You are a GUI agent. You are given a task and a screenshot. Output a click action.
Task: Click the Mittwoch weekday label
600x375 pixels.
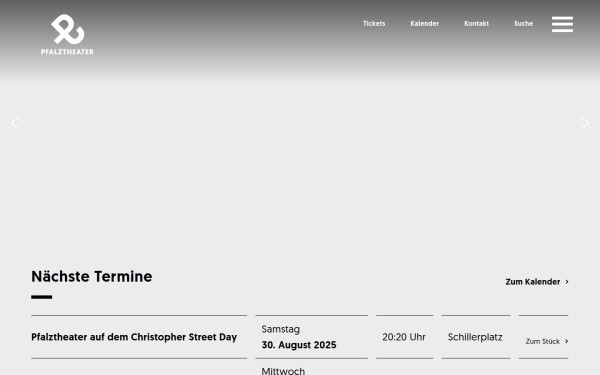coord(283,371)
